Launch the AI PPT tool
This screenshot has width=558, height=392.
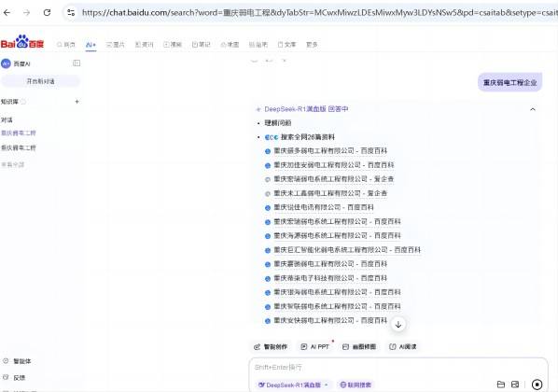[x=315, y=347]
